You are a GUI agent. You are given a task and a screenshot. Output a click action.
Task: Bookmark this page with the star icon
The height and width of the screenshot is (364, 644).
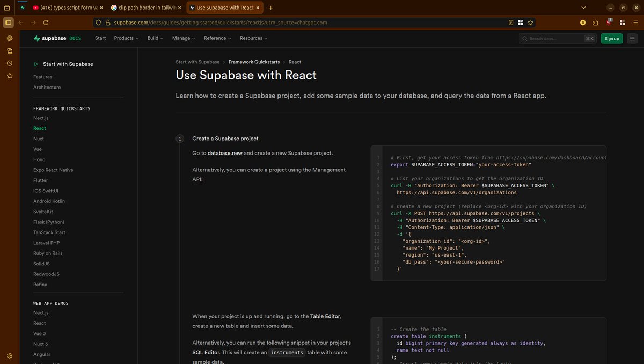(530, 23)
